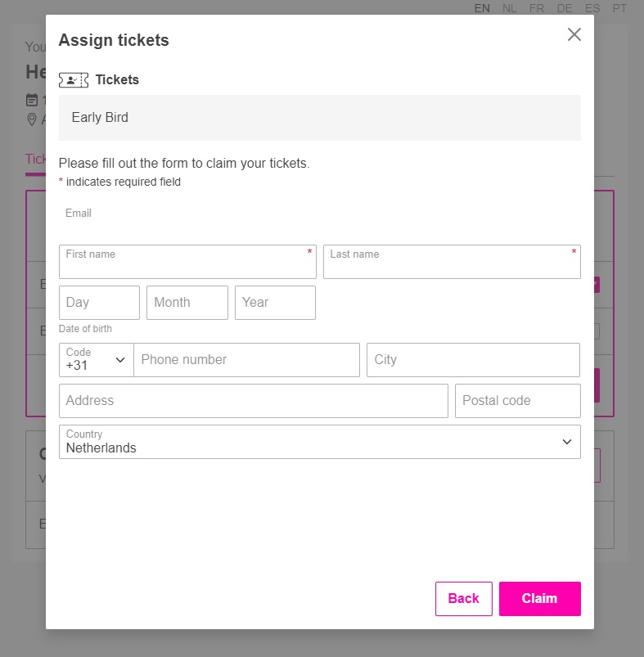Click the Back button
Viewport: 644px width, 657px height.
tap(463, 598)
